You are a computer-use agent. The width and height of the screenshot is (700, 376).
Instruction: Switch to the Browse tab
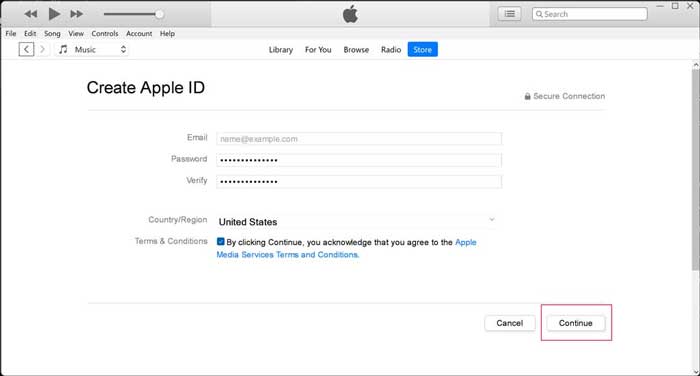point(356,50)
